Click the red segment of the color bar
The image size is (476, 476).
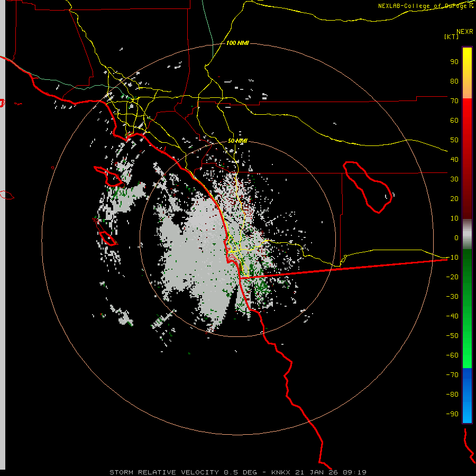coord(467,159)
